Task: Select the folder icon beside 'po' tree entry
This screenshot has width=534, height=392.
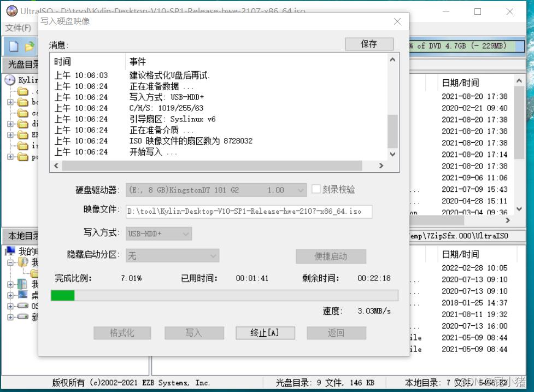Action: tap(23, 157)
